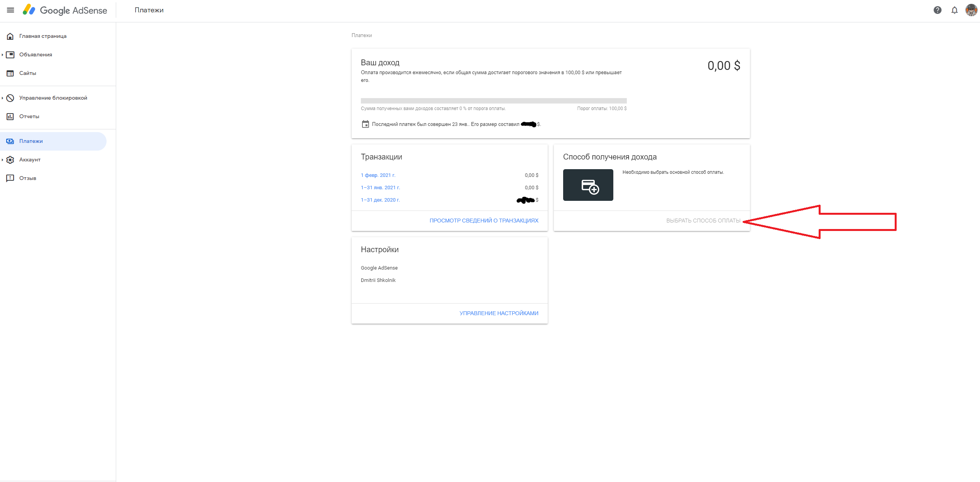Go to Сайты in sidebar
This screenshot has height=482, width=980.
pyautogui.click(x=28, y=73)
